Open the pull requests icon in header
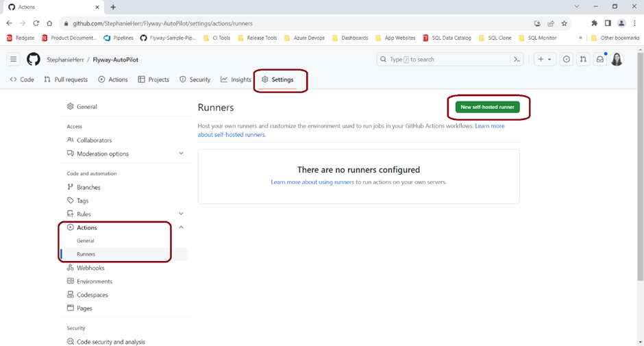 click(583, 60)
